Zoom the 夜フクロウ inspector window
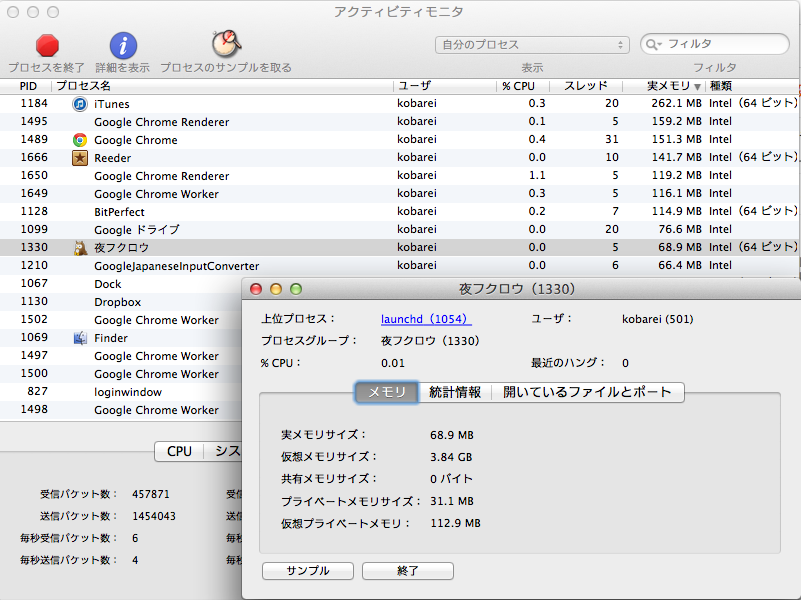Viewport: 801px width, 600px height. pyautogui.click(x=296, y=290)
